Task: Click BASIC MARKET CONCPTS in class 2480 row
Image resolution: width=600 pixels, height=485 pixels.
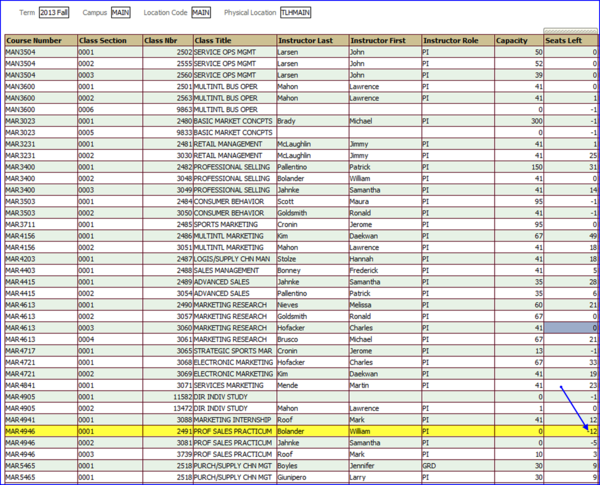Action: tap(233, 121)
